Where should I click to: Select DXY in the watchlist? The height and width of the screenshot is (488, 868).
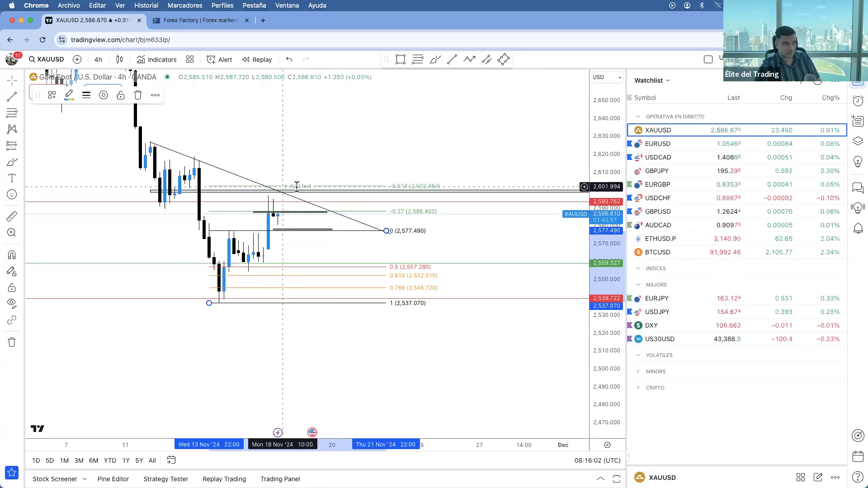[x=737, y=325]
